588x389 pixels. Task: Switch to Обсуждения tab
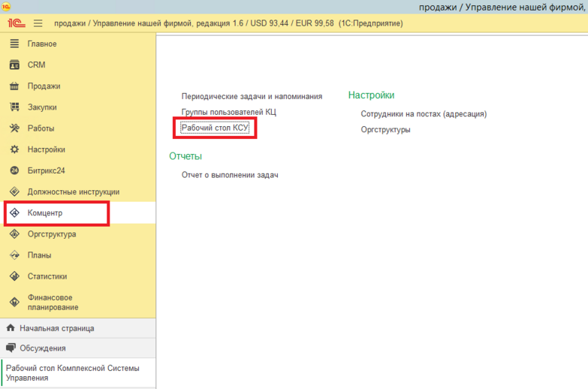coord(77,348)
